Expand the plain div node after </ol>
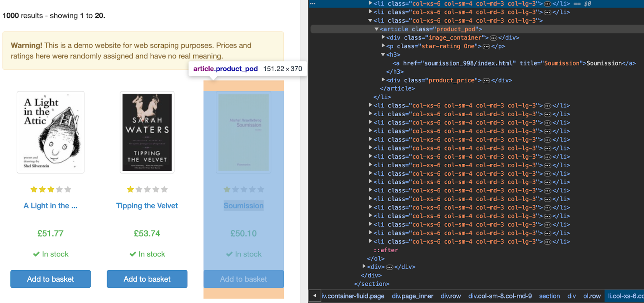The height and width of the screenshot is (303, 644). pyautogui.click(x=364, y=267)
